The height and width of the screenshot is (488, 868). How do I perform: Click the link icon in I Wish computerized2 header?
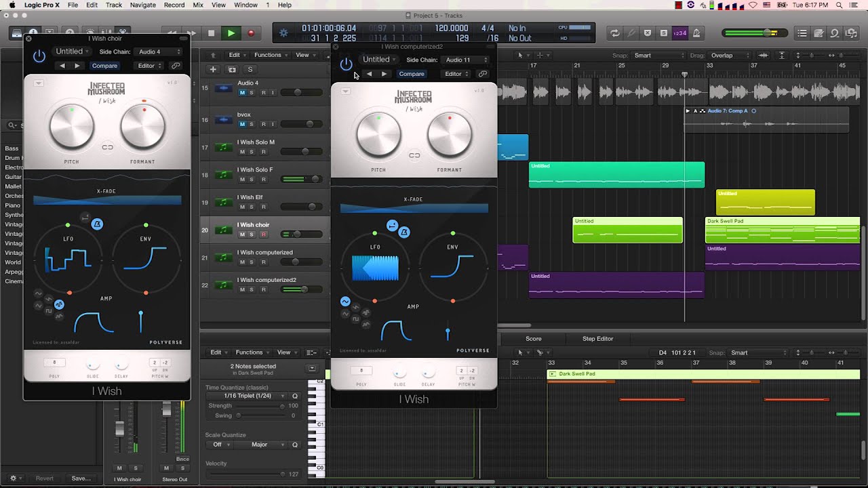pos(482,74)
